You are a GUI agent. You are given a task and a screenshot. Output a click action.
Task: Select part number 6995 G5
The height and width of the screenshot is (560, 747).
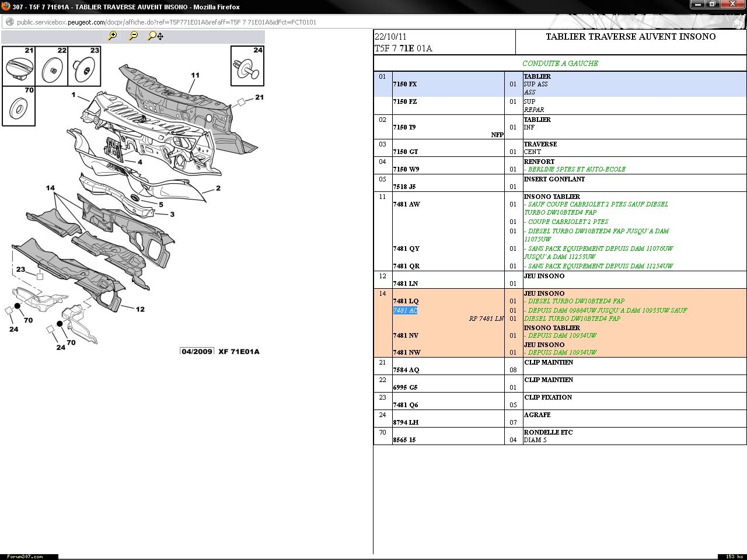coord(405,387)
